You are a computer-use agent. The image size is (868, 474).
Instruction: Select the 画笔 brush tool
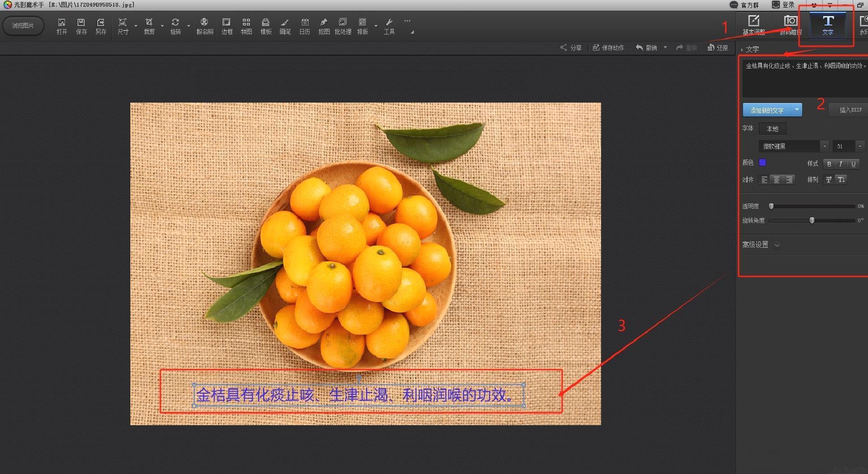pos(285,26)
